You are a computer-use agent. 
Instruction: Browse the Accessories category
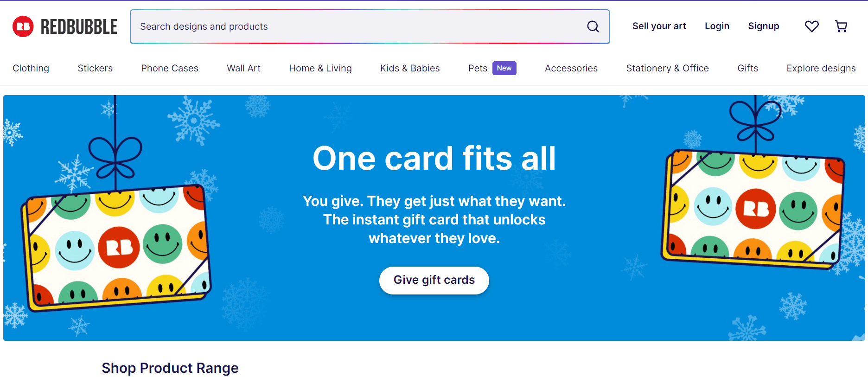point(571,68)
